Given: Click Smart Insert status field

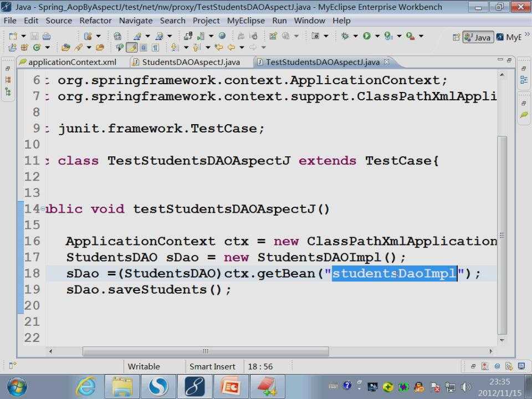Looking at the screenshot, I should coord(212,367).
